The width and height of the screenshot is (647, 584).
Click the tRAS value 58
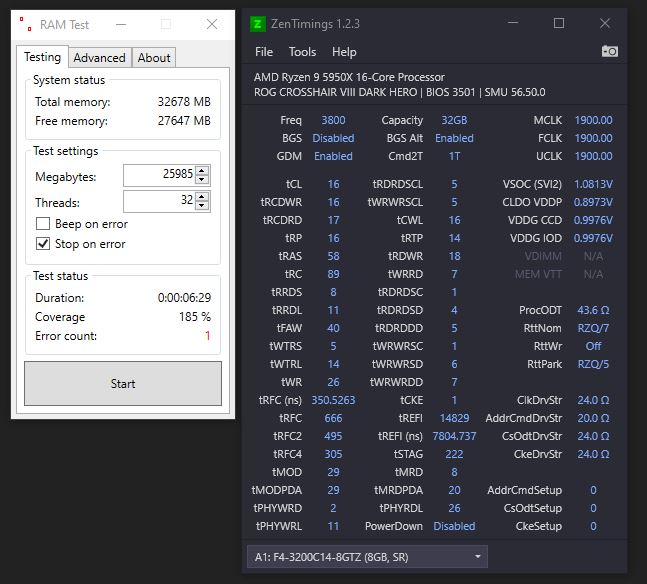333,256
